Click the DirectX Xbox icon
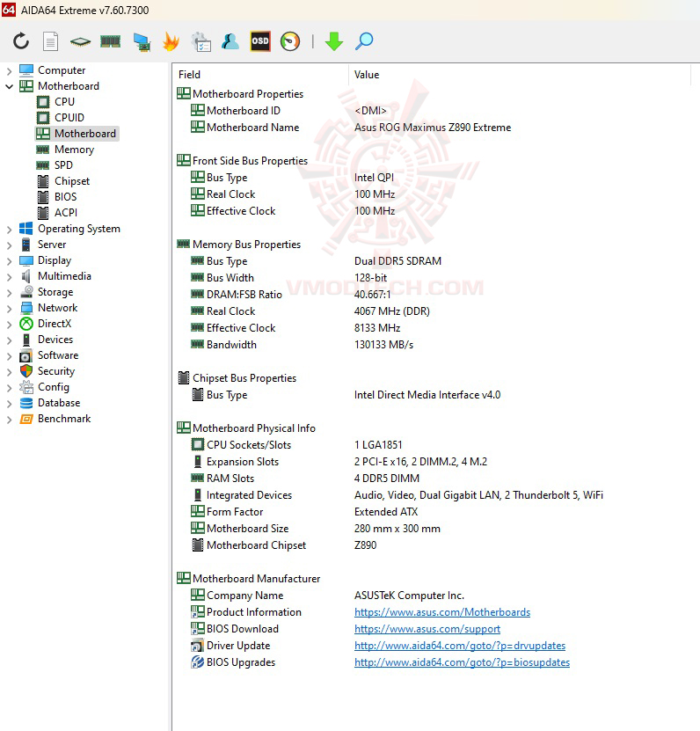Screen dimensions: 700x731 pyautogui.click(x=26, y=324)
